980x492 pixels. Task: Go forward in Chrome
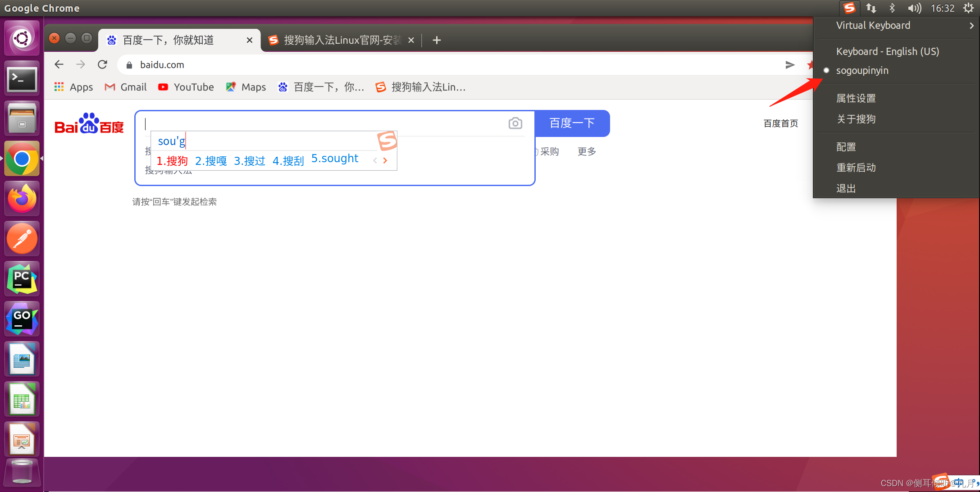click(81, 64)
